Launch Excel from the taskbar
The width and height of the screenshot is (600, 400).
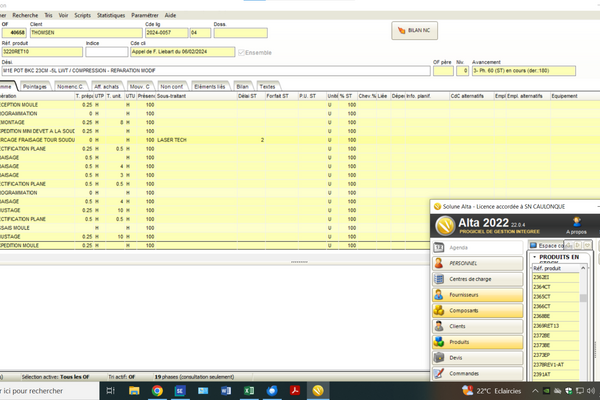(247, 390)
